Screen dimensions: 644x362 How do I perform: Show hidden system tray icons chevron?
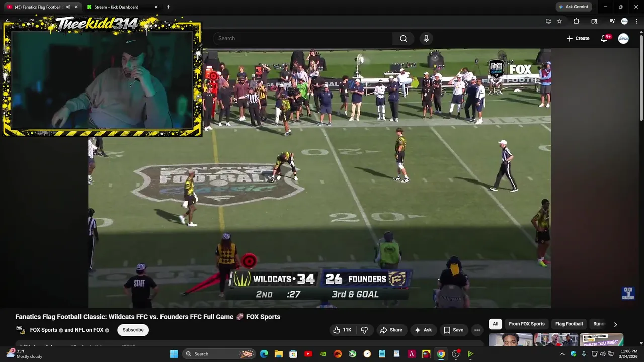pyautogui.click(x=562, y=354)
